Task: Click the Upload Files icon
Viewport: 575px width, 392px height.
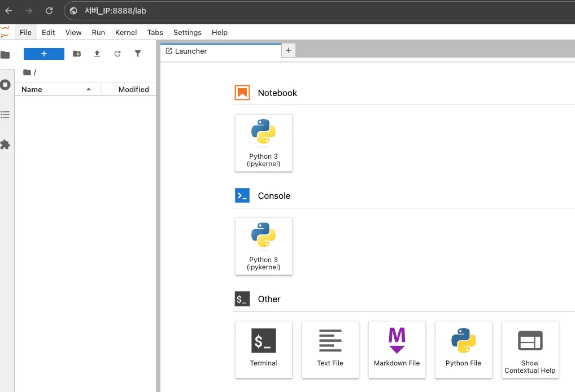Action: (97, 54)
